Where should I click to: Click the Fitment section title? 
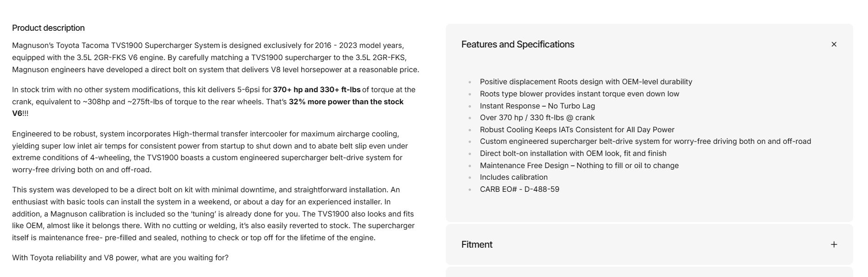[x=477, y=244]
